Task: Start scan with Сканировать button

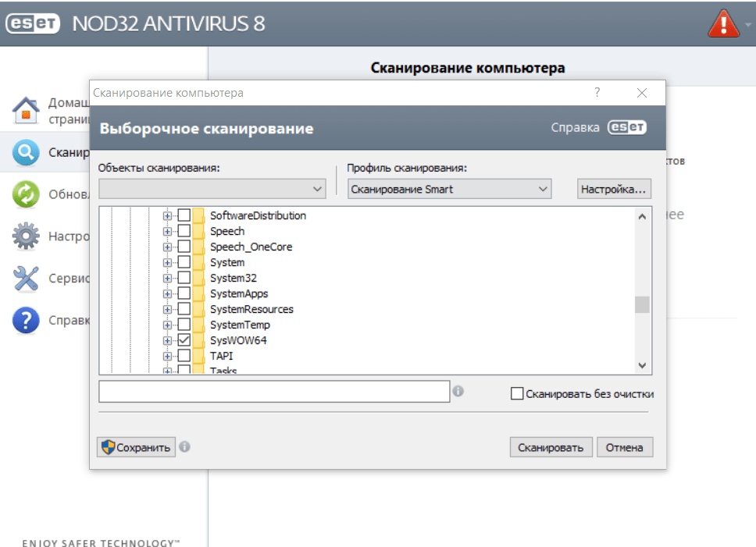Action: click(551, 447)
